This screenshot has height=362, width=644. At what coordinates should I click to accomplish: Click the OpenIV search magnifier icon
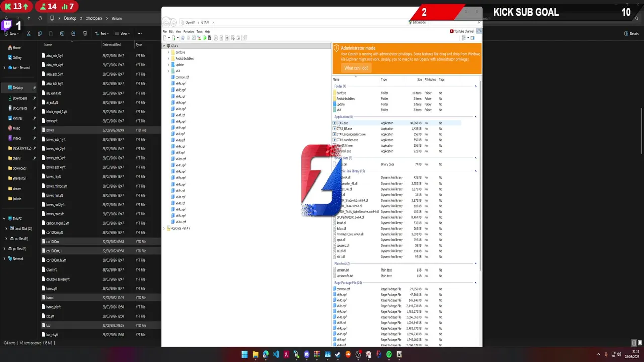478,22
